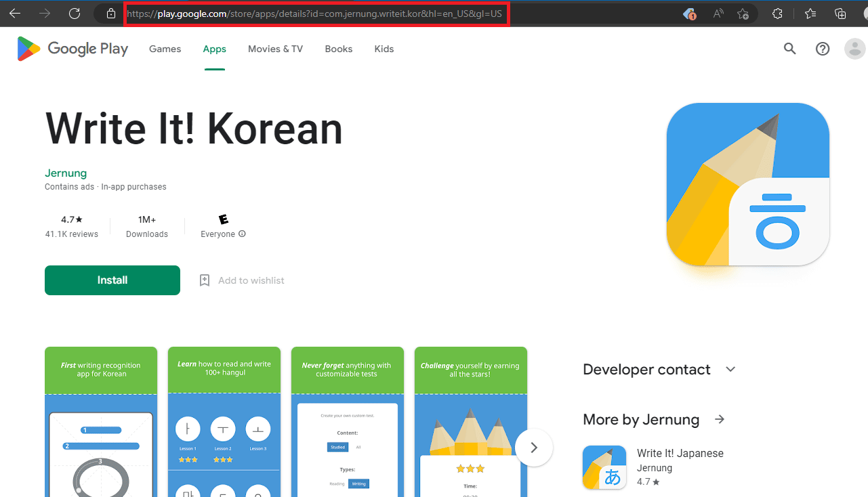The height and width of the screenshot is (497, 868).
Task: Click the Add to wishlist label
Action: (x=251, y=280)
